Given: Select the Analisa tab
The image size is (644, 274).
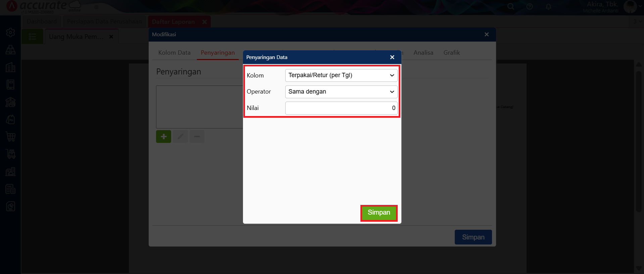Looking at the screenshot, I should point(423,53).
